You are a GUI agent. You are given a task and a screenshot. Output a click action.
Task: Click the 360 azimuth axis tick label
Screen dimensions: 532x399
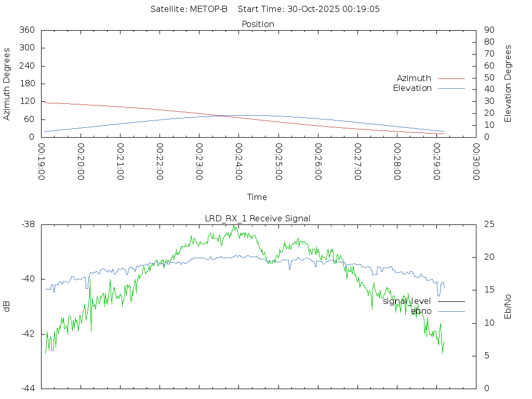(x=26, y=30)
